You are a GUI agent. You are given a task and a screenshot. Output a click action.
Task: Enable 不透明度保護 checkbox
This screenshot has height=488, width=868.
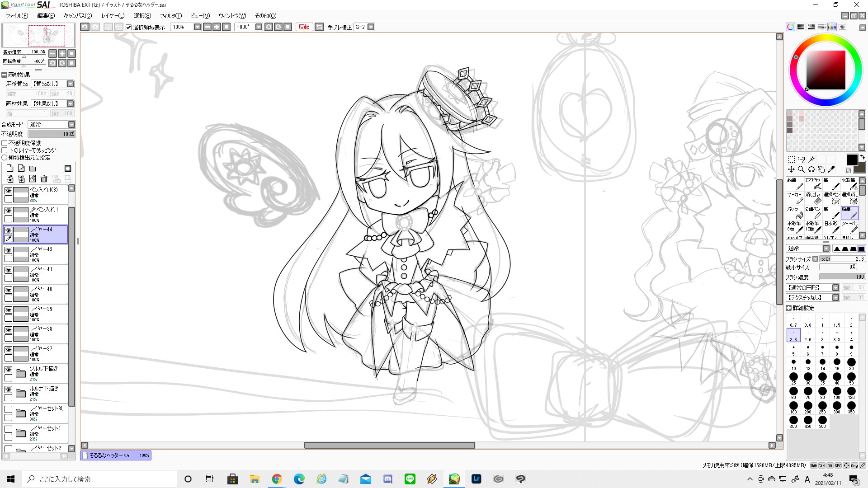point(5,143)
